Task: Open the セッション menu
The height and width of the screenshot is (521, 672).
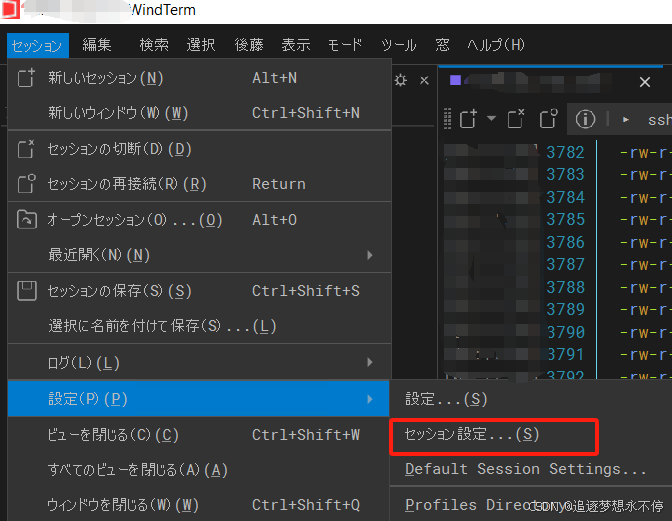Action: click(37, 45)
